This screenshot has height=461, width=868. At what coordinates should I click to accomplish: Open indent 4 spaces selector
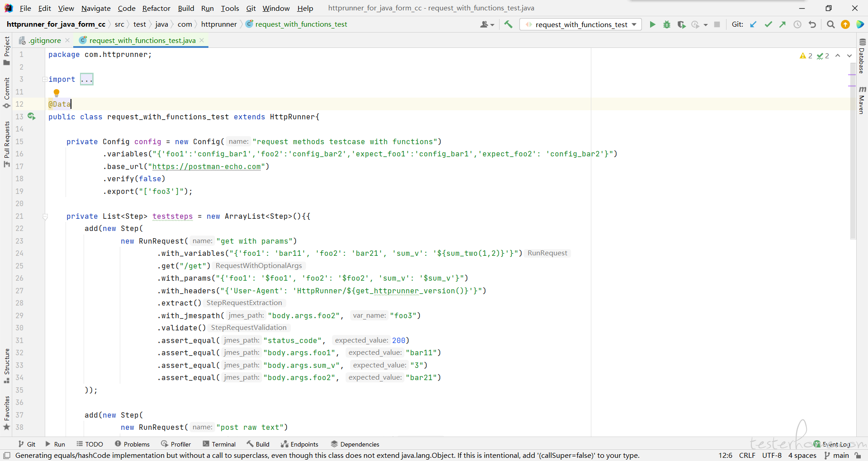tap(802, 455)
